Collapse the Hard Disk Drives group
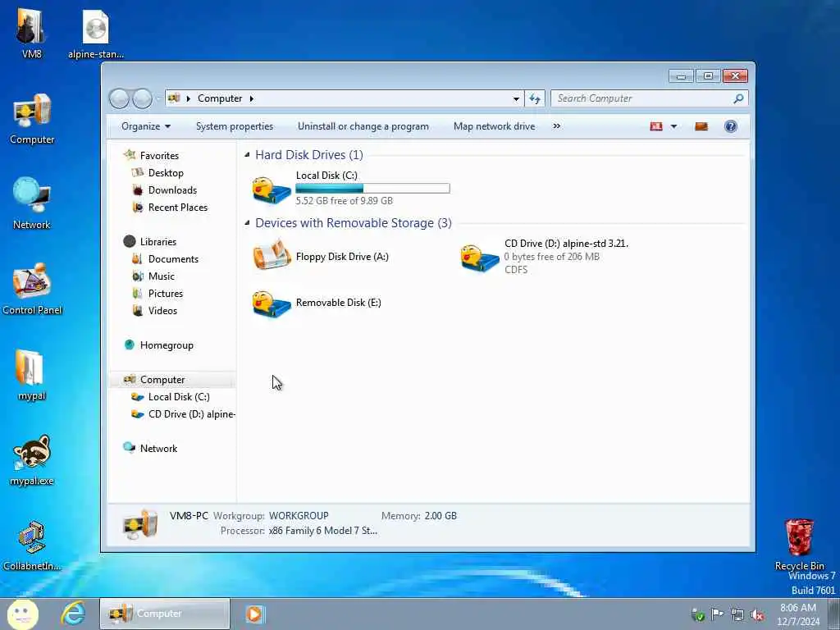Image resolution: width=840 pixels, height=630 pixels. 247,155
